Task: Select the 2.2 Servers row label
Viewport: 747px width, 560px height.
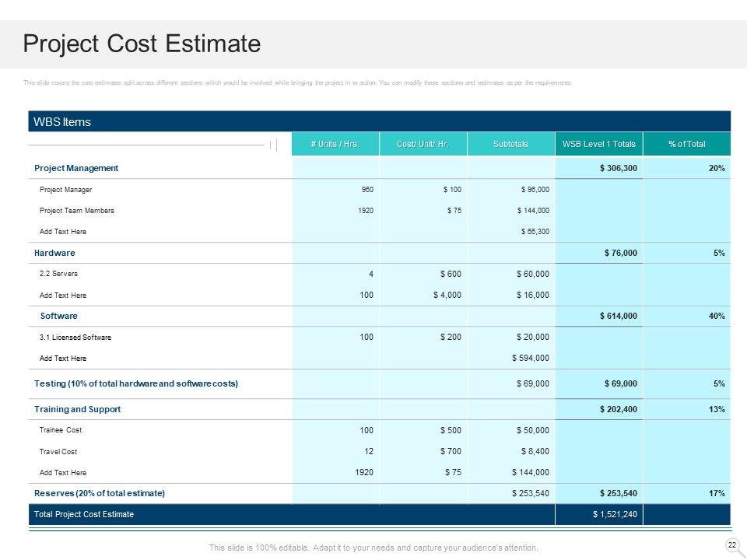Action: (x=58, y=274)
